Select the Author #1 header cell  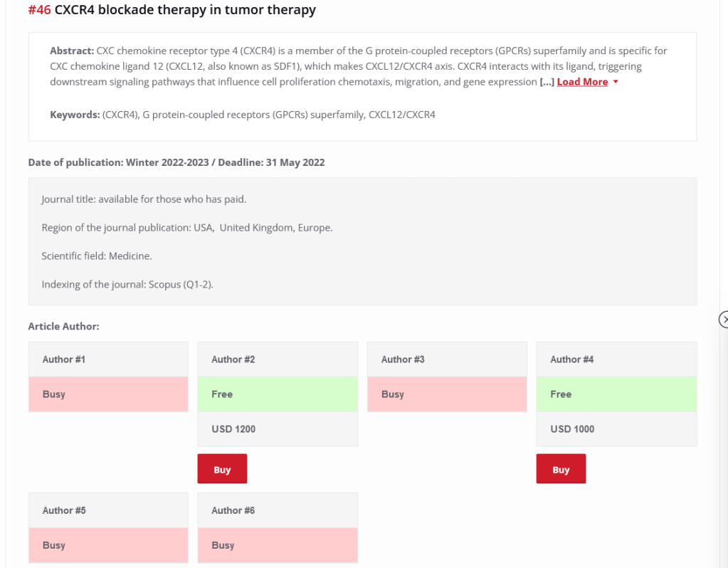tap(108, 359)
